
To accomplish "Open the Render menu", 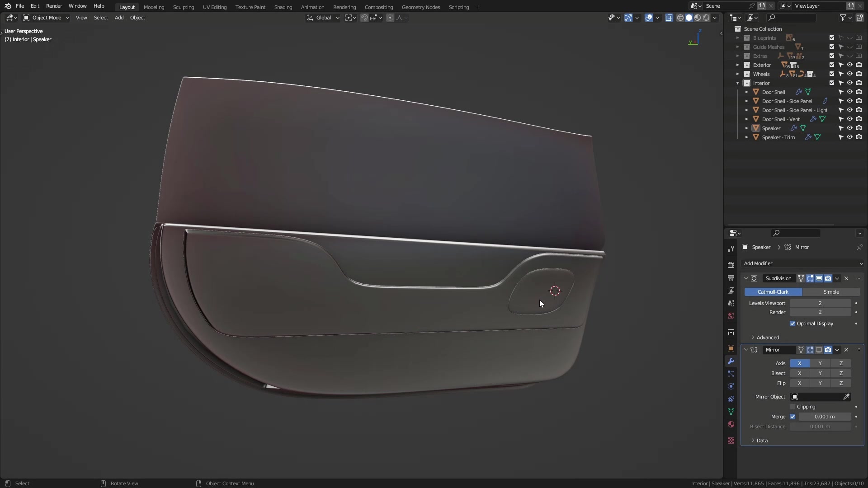I will pos(54,6).
